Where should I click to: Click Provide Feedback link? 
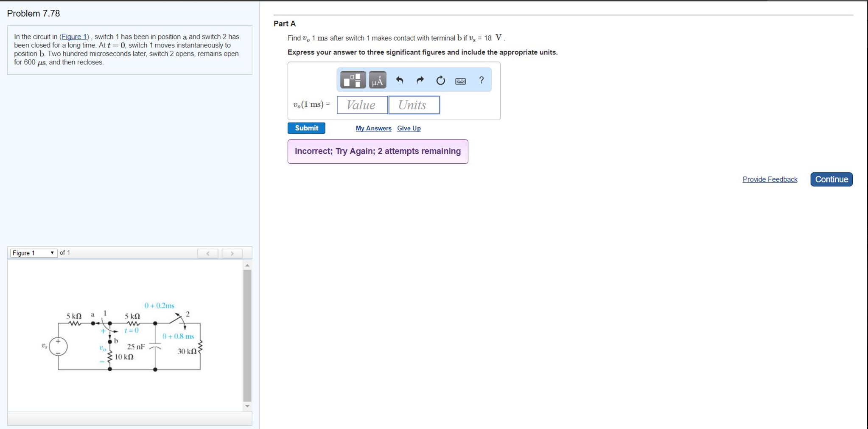coord(770,179)
